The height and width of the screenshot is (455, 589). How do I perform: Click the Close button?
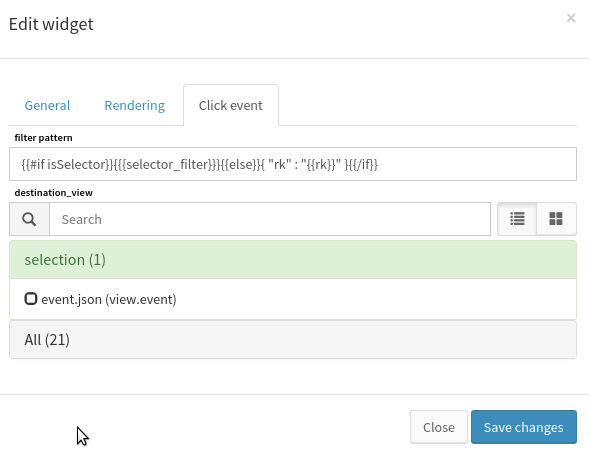[439, 427]
